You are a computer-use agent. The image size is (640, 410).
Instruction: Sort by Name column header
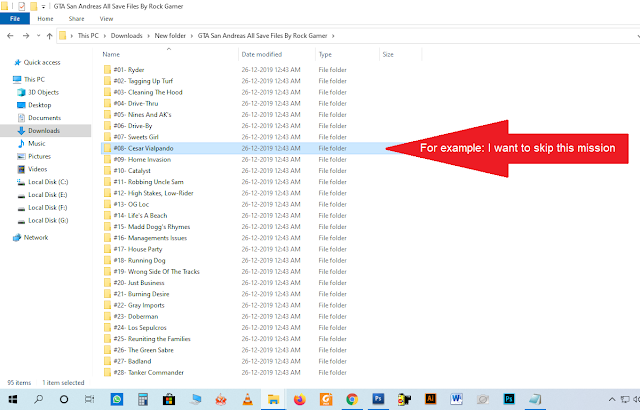click(111, 54)
